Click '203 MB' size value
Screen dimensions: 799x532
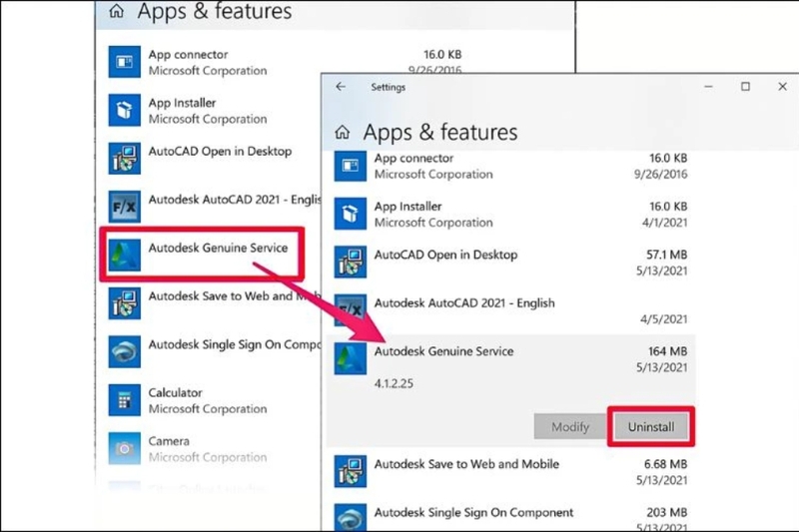tap(667, 513)
